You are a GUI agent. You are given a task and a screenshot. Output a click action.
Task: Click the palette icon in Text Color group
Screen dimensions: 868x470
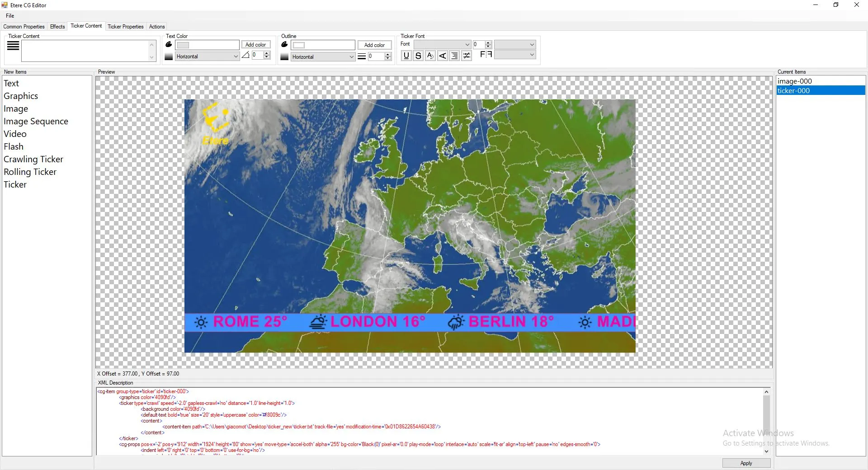point(169,44)
